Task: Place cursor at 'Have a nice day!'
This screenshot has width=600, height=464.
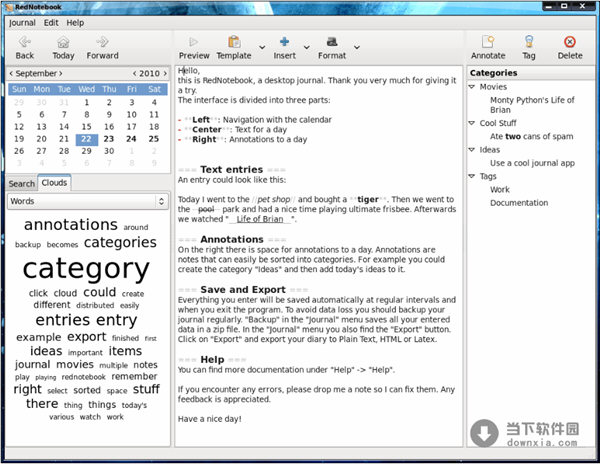Action: click(209, 419)
